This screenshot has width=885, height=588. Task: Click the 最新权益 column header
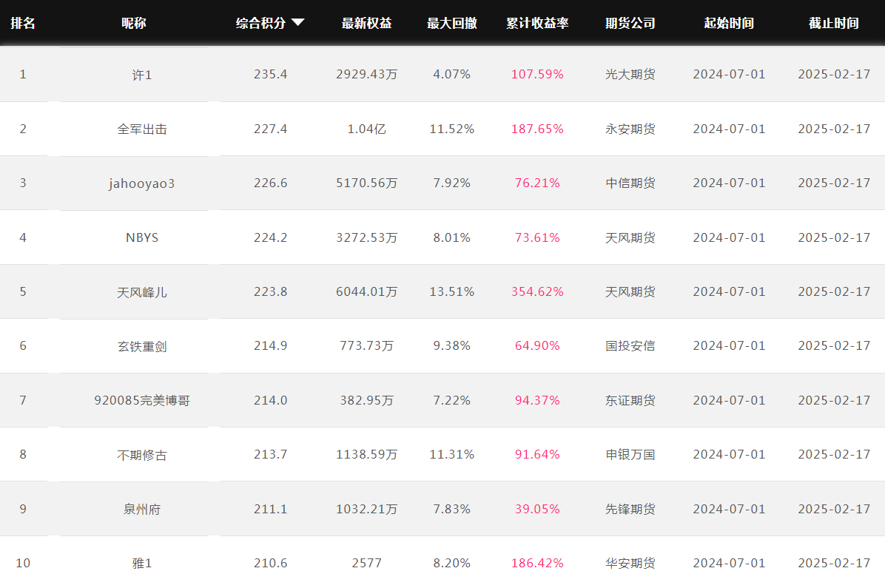[x=367, y=23]
